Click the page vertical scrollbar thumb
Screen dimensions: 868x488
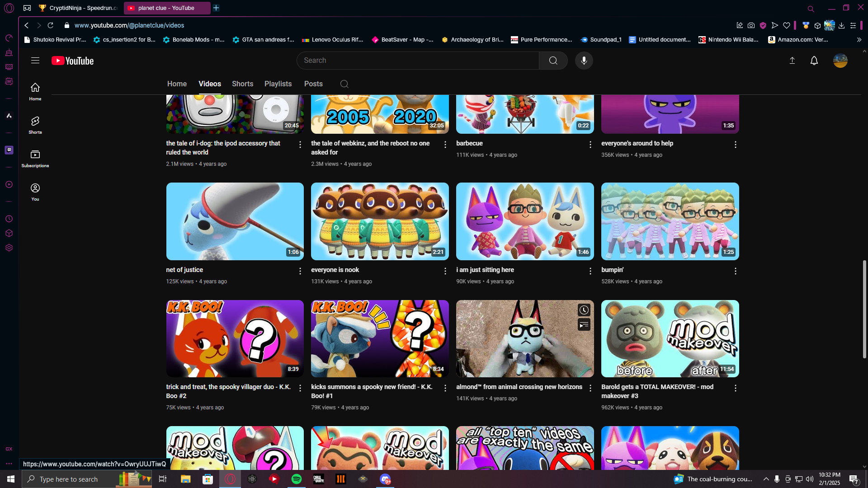click(864, 310)
